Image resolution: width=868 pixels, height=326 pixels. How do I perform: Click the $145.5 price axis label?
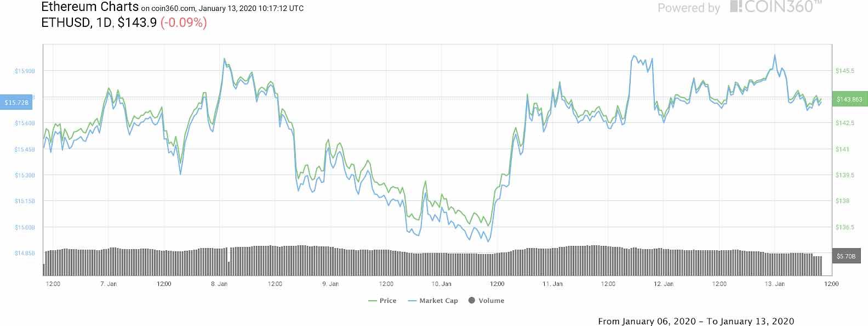point(846,71)
